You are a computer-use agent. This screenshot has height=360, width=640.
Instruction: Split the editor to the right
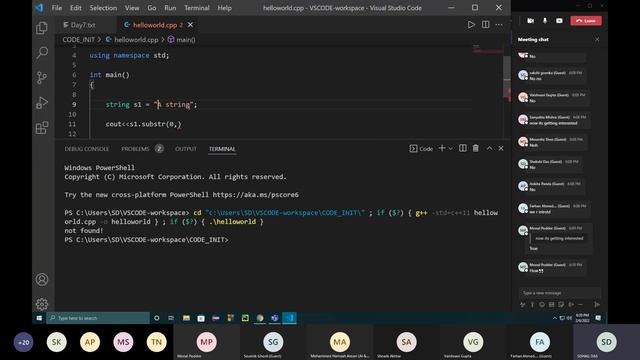tap(485, 24)
